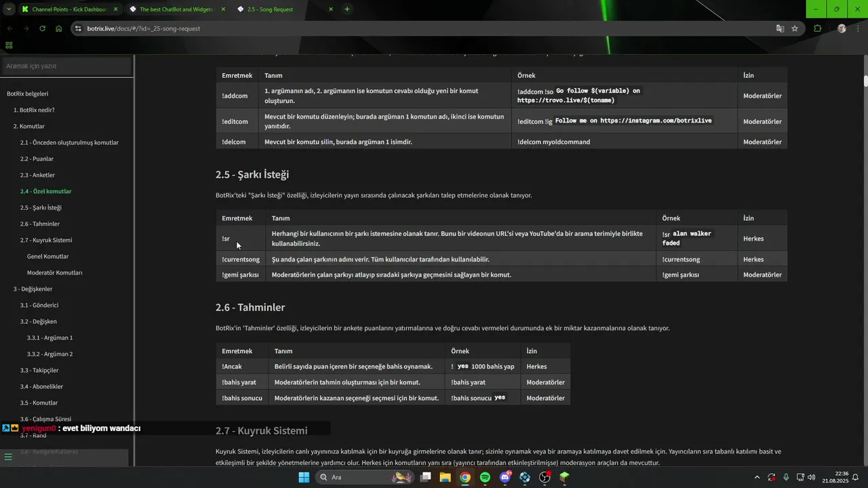Go to 2.5 - Şarkı İsteği sidebar link

[x=41, y=207]
